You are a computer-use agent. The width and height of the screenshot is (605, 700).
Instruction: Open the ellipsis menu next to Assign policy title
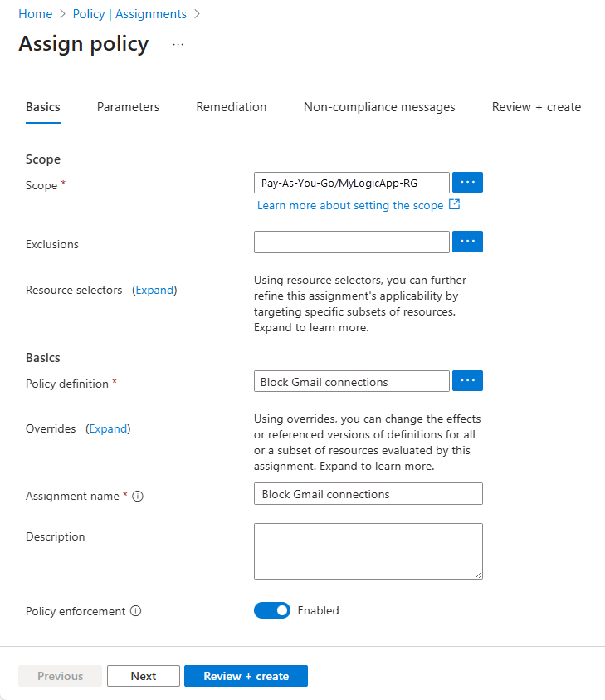178,46
